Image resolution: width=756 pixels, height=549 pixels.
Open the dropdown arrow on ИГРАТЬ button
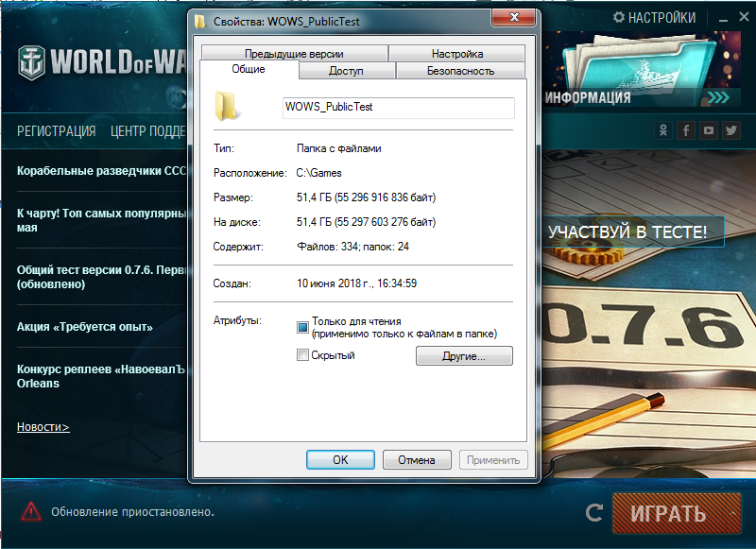tap(734, 513)
